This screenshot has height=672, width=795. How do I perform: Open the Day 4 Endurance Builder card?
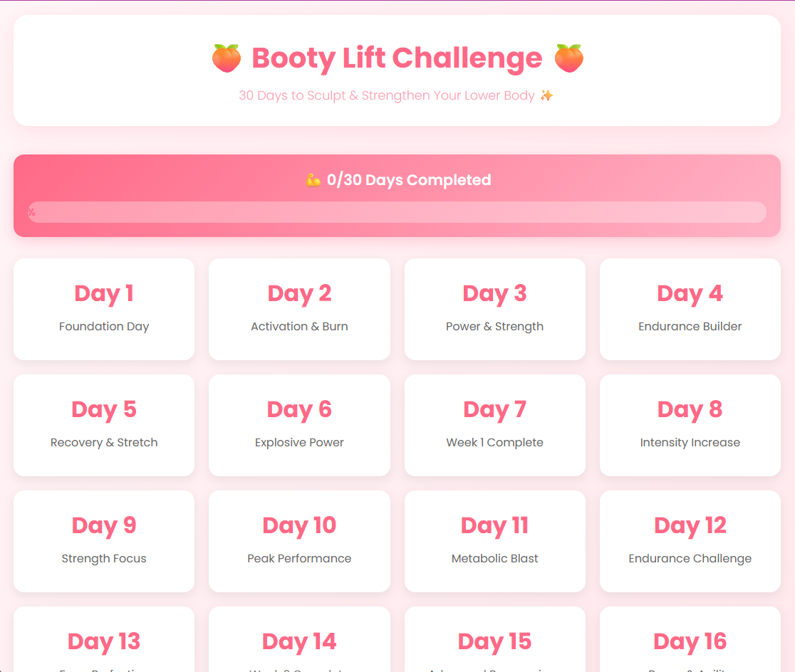(x=690, y=309)
